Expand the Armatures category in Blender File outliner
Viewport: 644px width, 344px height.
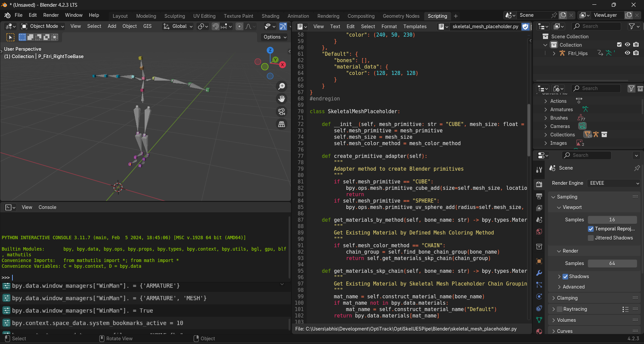point(546,109)
